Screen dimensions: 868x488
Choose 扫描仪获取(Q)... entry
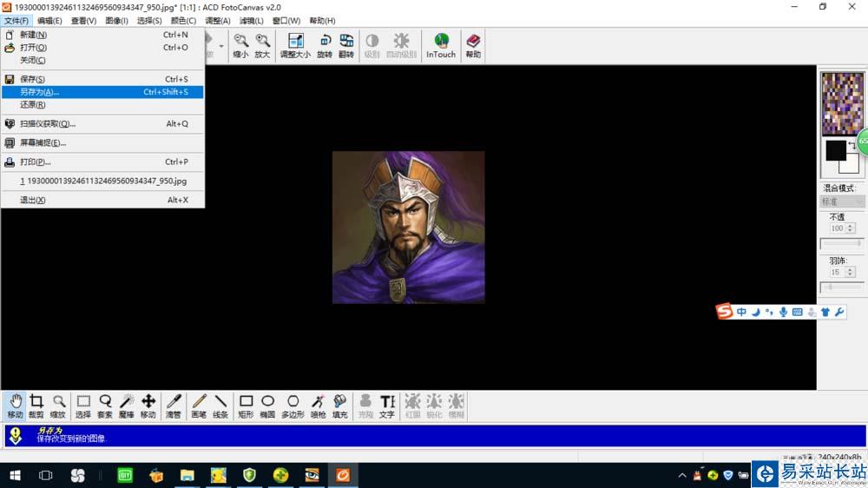click(x=103, y=123)
